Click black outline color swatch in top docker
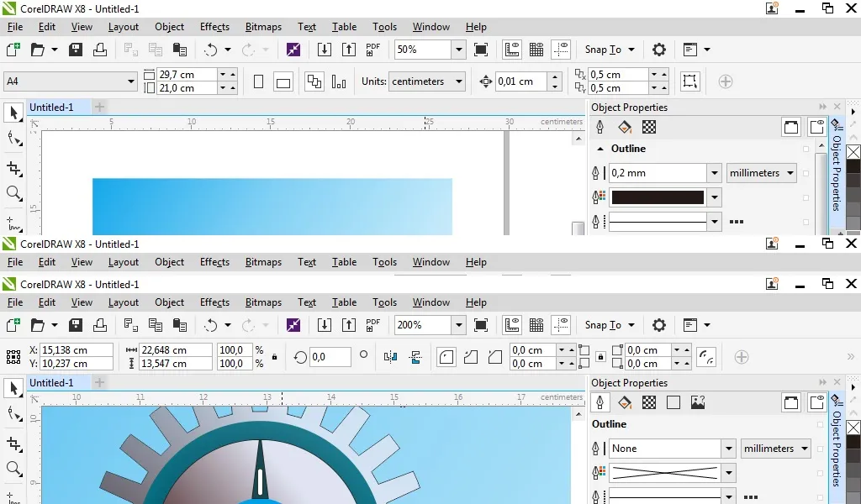The height and width of the screenshot is (504, 861). [x=658, y=197]
